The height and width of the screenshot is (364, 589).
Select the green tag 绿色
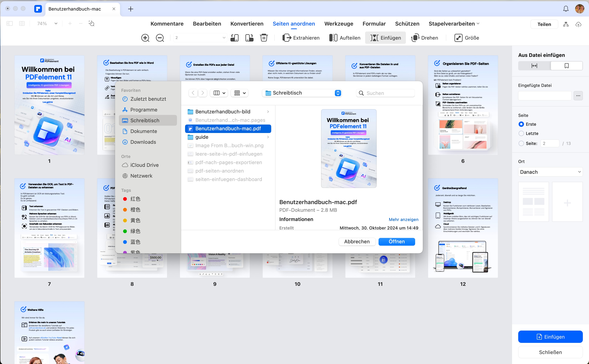[131, 231]
